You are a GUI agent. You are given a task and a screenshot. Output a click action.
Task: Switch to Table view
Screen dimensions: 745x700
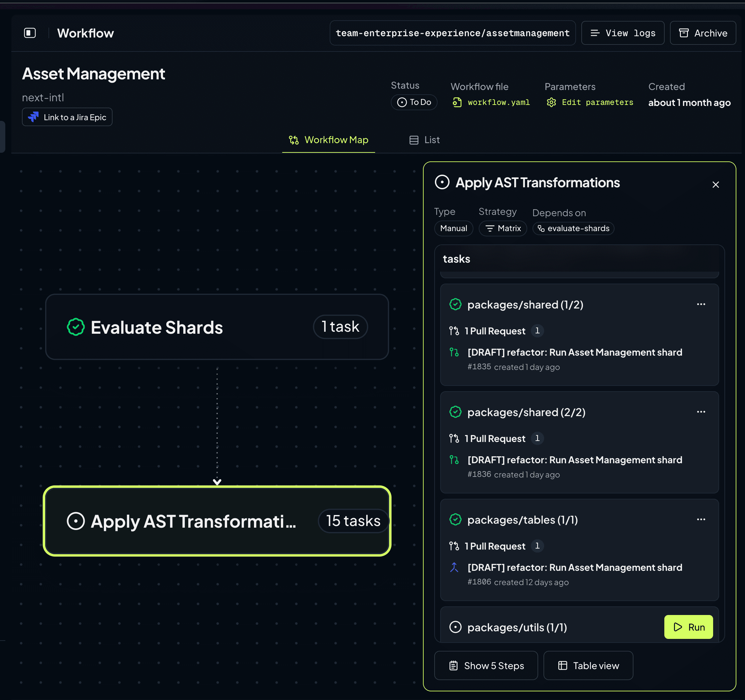tap(588, 665)
